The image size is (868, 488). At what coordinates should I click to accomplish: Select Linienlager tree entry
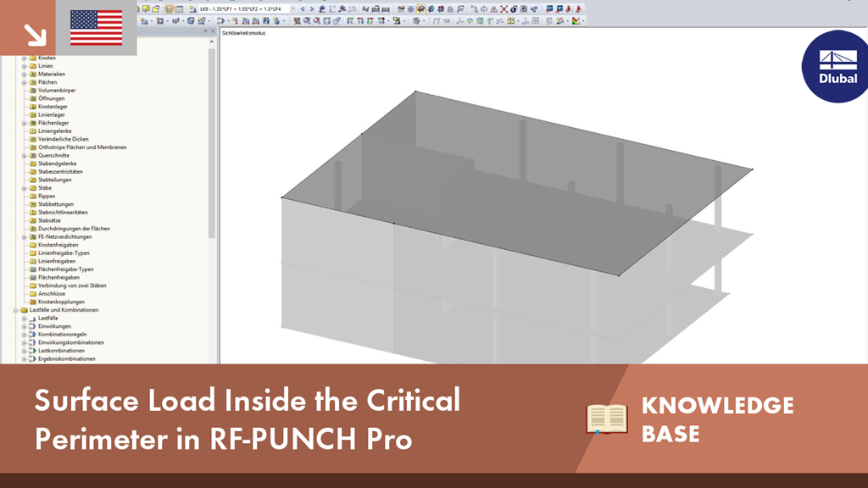coord(51,114)
